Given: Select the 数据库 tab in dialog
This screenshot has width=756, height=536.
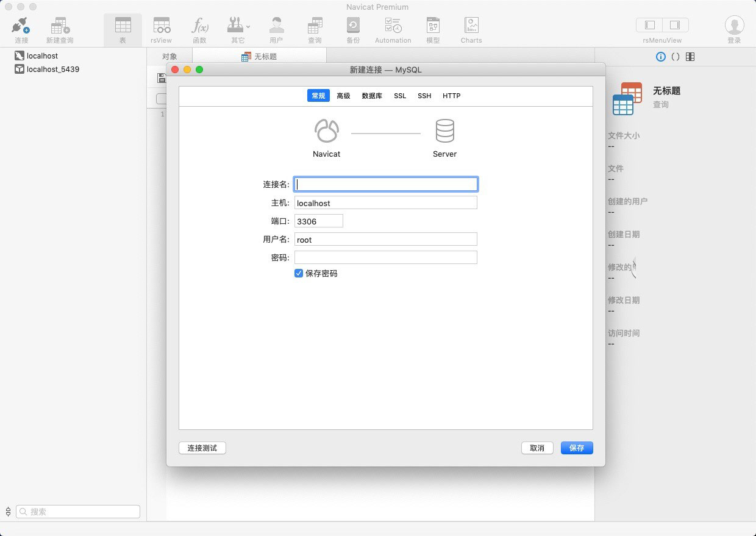Looking at the screenshot, I should (x=372, y=96).
